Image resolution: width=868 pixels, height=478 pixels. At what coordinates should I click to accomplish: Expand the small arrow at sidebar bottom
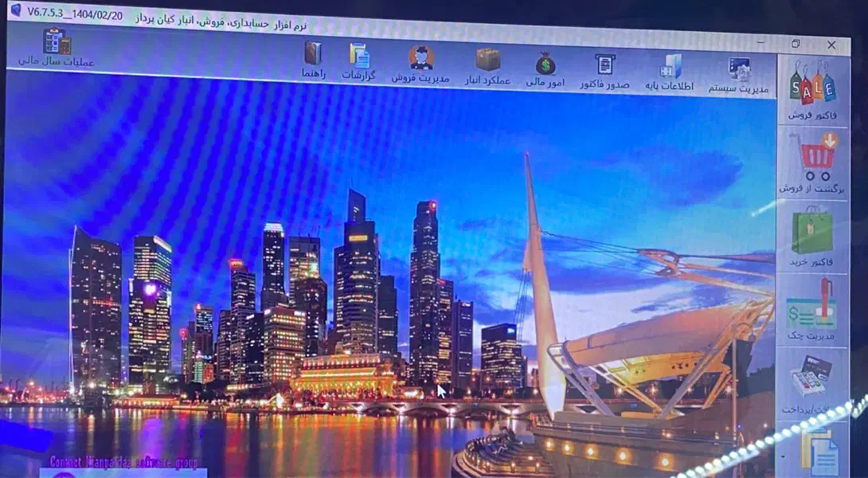[x=783, y=457]
